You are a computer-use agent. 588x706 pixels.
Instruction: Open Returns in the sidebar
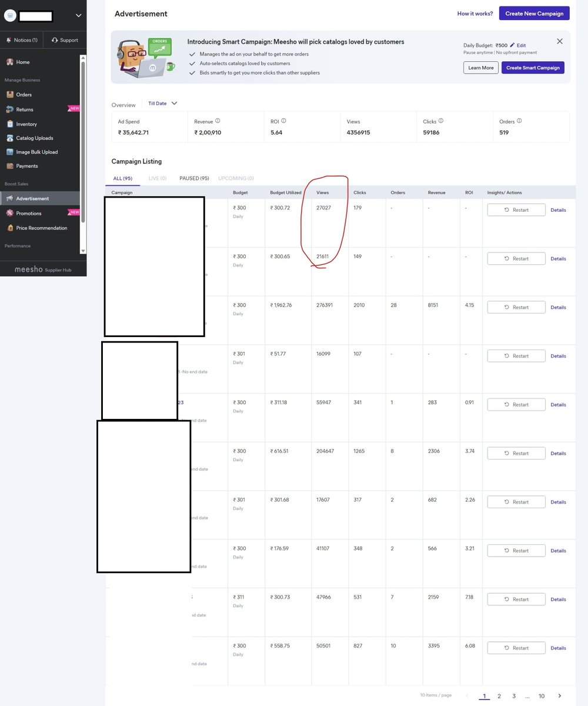click(x=24, y=109)
